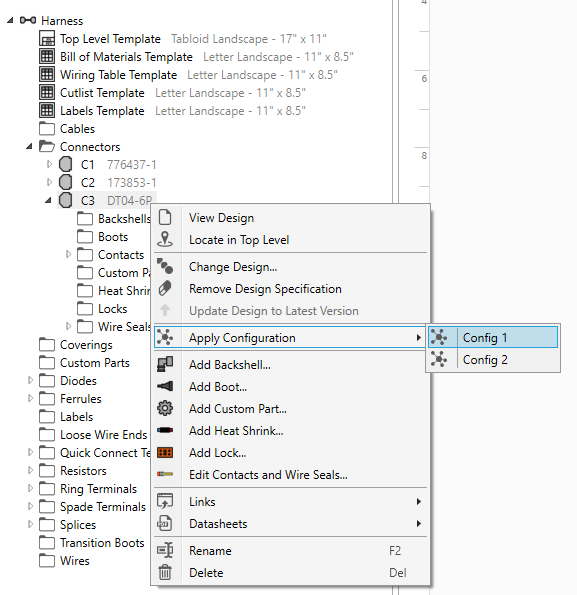Expand the Ferrules folder
The height and width of the screenshot is (595, 577).
coord(30,398)
